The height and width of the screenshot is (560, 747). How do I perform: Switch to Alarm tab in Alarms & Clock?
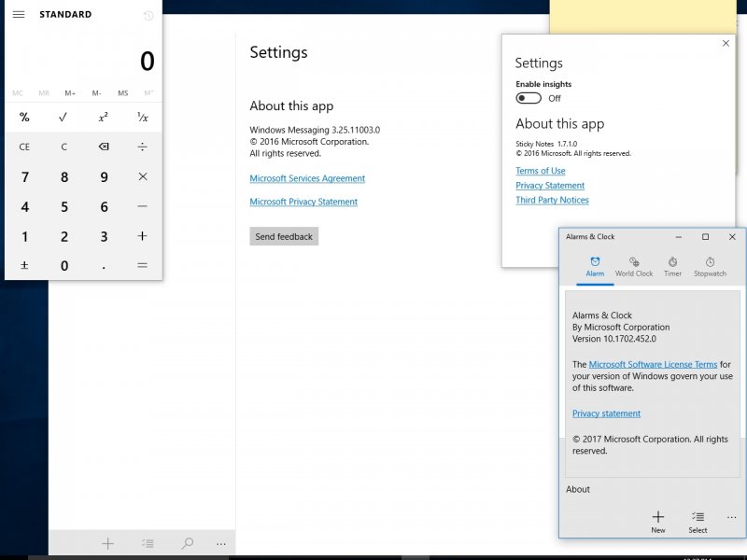[x=595, y=267]
